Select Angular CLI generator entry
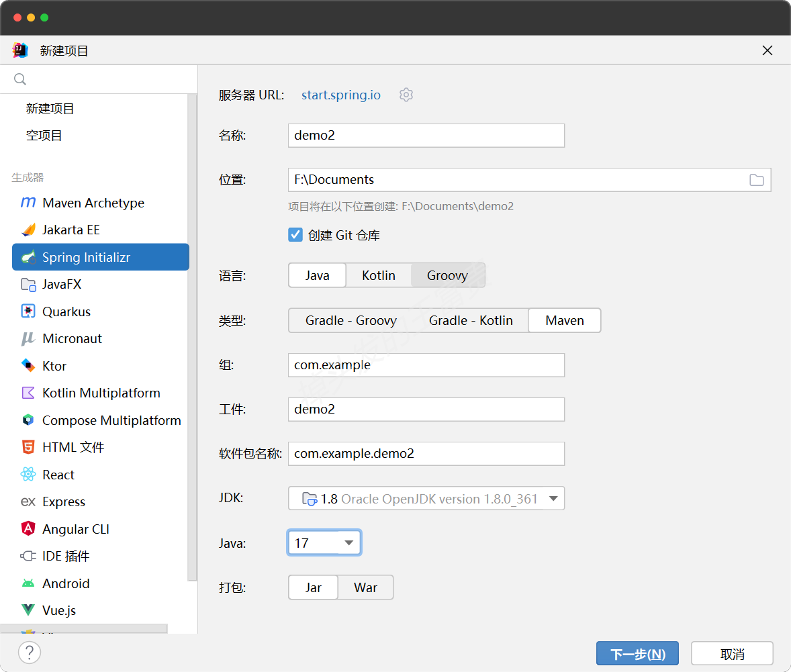The image size is (791, 672). tap(101, 529)
